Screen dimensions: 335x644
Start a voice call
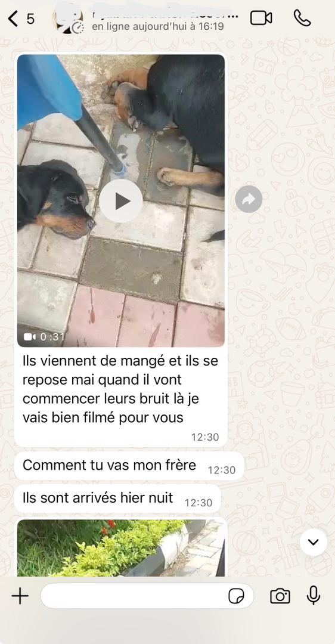(302, 18)
